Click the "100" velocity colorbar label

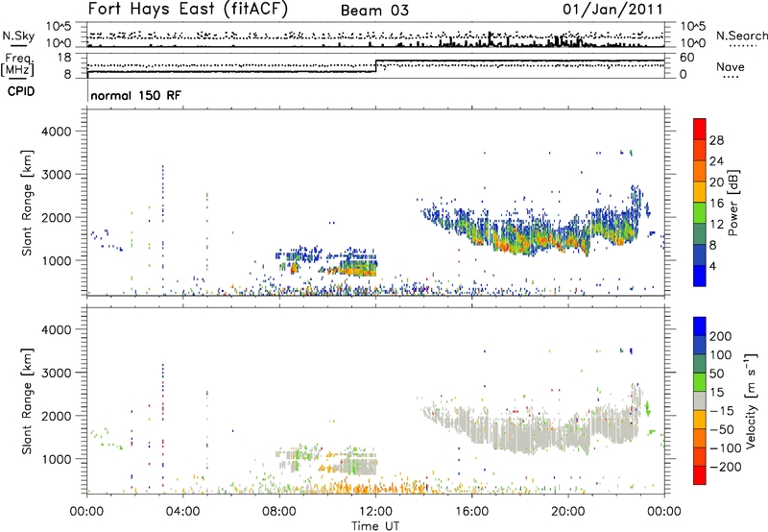(721, 355)
